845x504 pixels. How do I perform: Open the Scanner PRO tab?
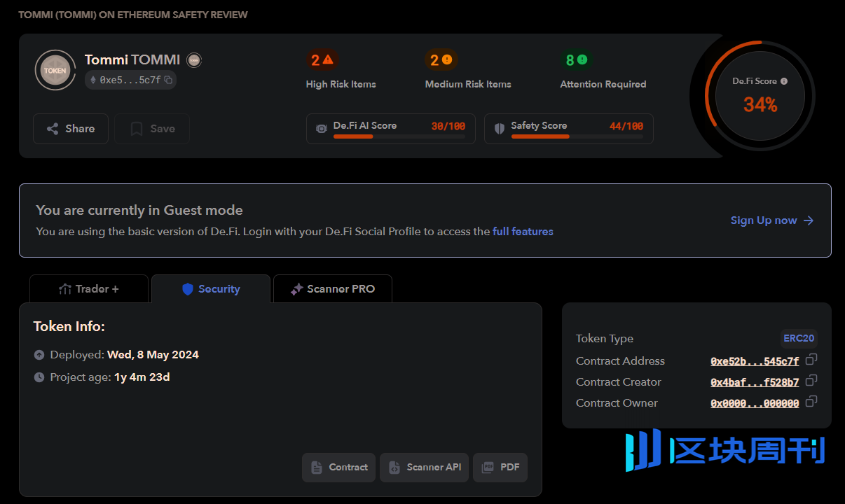[333, 289]
